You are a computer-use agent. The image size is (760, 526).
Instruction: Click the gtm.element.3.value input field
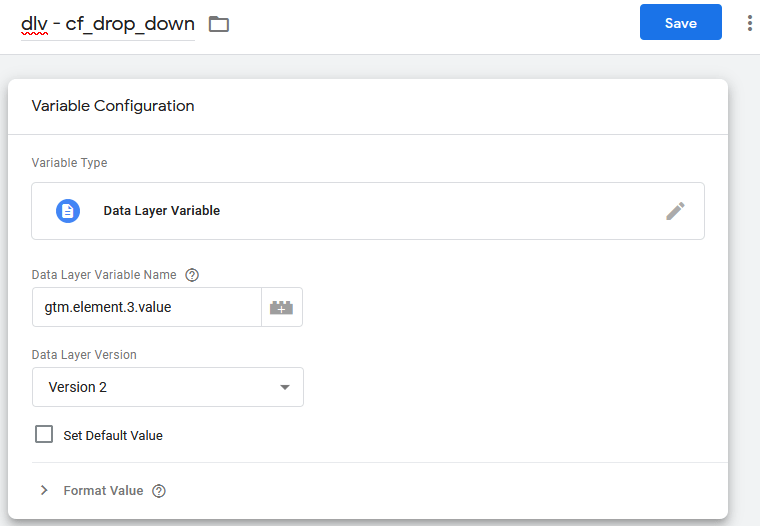(146, 307)
